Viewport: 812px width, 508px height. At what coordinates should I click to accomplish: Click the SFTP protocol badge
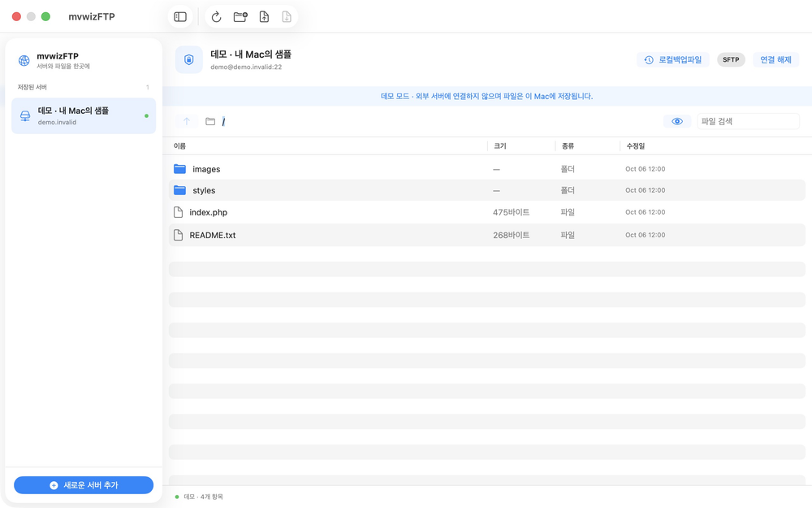[731, 59]
